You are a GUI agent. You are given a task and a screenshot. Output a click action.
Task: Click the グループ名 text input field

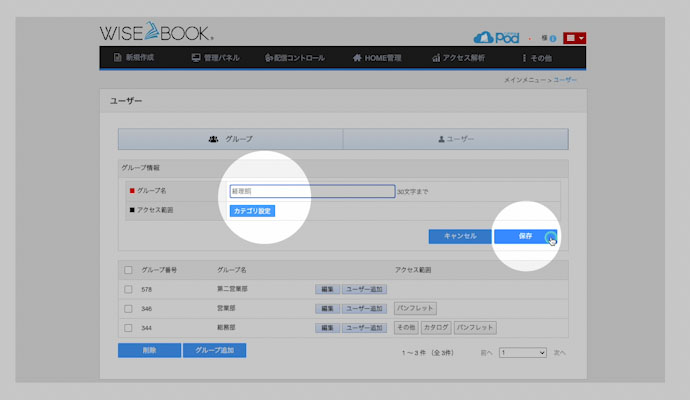click(x=312, y=191)
